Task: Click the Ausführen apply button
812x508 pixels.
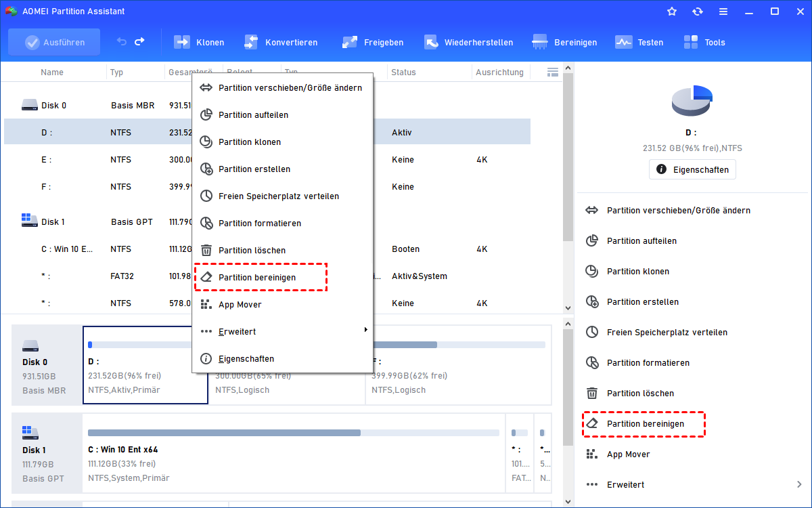Action: (x=54, y=42)
